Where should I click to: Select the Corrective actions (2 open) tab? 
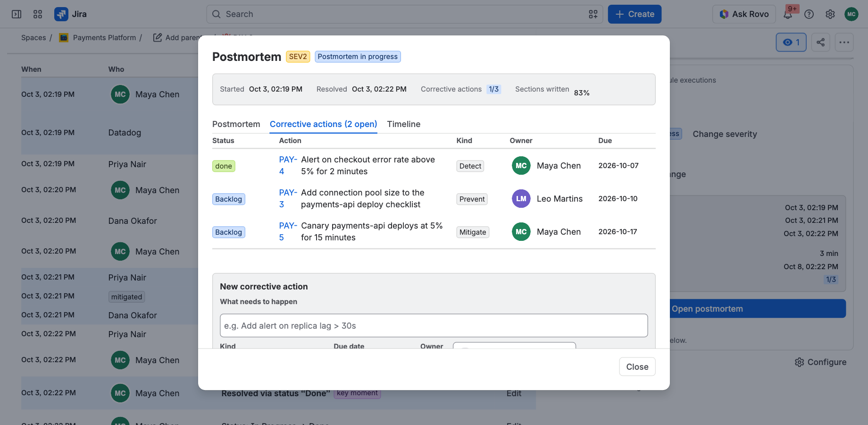(x=324, y=124)
